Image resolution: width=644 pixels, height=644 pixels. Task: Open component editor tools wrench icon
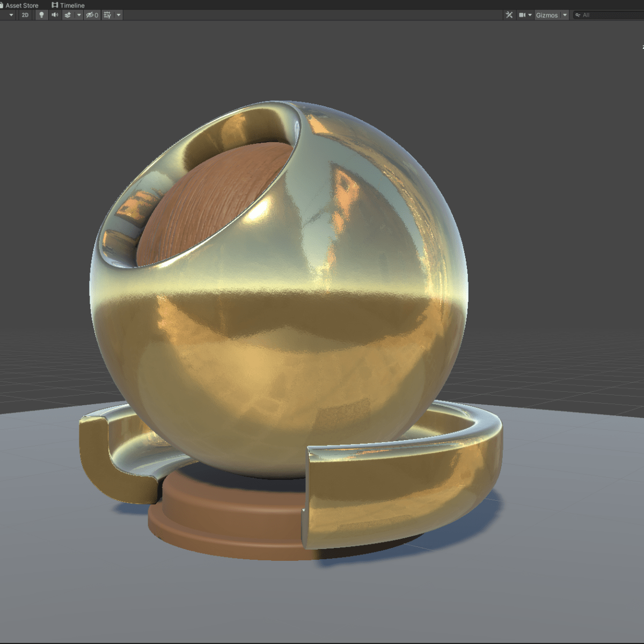509,15
